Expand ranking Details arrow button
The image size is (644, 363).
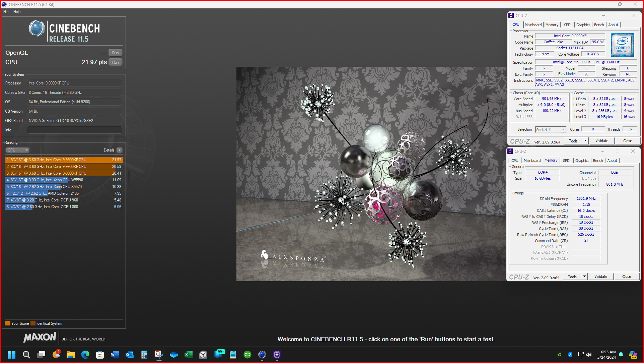(120, 150)
